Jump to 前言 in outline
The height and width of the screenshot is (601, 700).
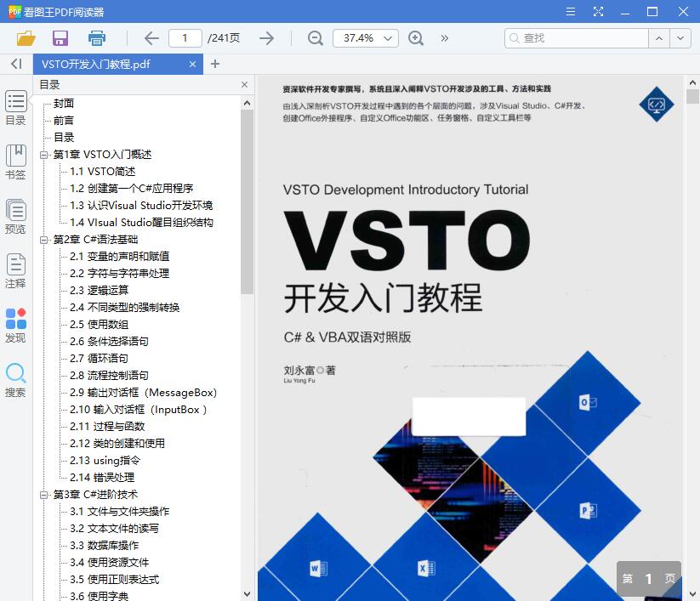pyautogui.click(x=64, y=121)
